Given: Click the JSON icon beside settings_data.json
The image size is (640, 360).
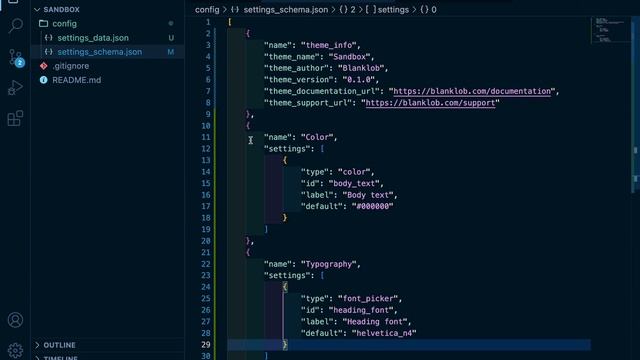Looking at the screenshot, I should [x=49, y=38].
